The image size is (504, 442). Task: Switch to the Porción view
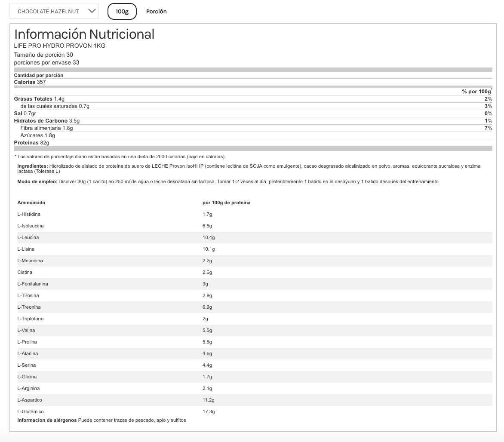[x=156, y=12]
